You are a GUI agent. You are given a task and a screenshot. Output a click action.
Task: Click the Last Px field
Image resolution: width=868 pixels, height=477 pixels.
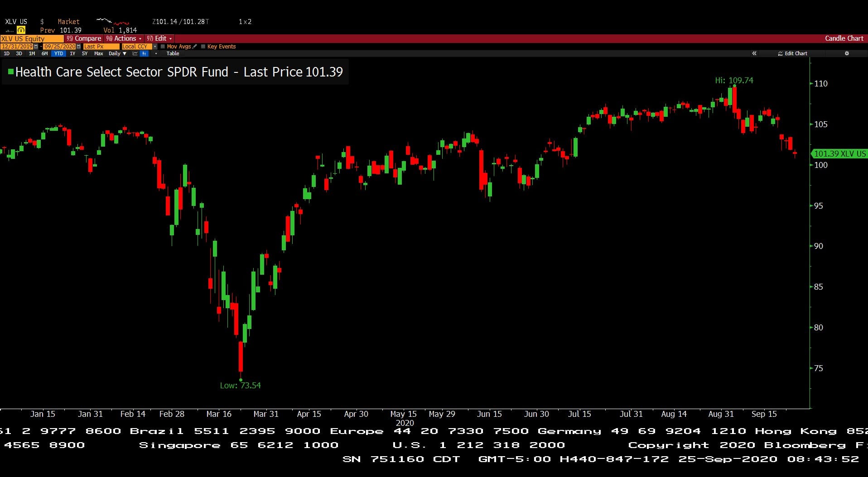pyautogui.click(x=101, y=47)
